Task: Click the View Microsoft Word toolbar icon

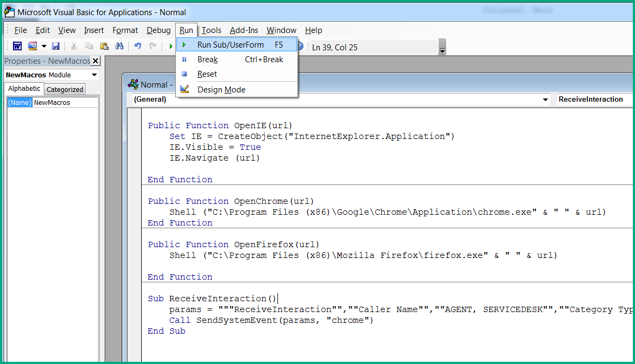Action: (x=17, y=47)
